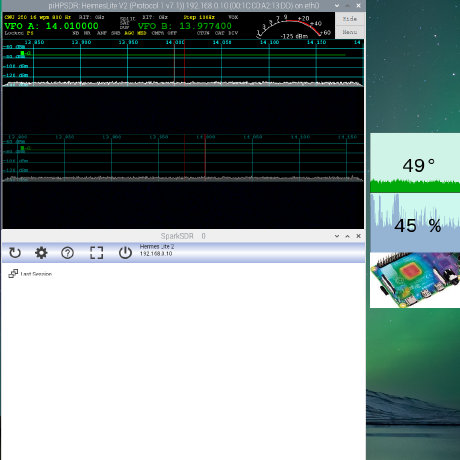
Task: Click the XIT: 0Hz indicator
Action: 155,17
